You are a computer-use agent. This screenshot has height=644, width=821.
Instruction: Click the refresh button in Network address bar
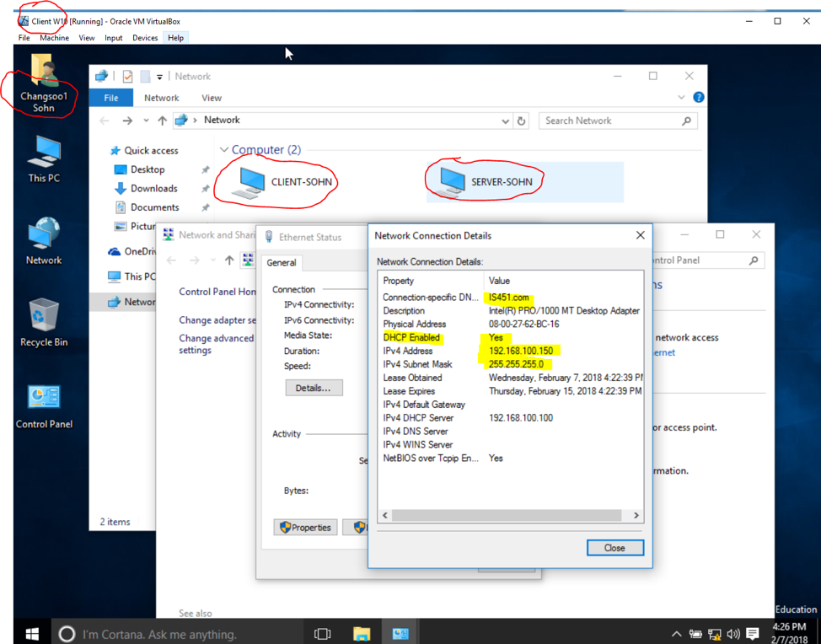click(x=521, y=121)
